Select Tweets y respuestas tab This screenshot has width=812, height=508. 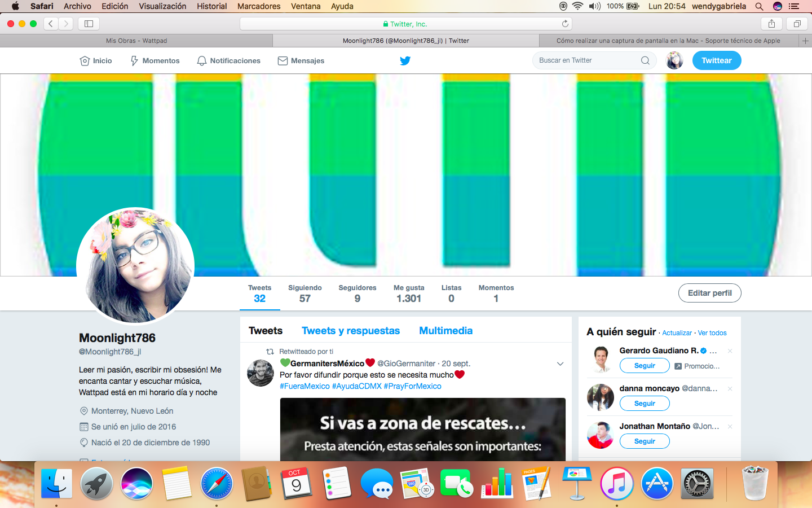pyautogui.click(x=351, y=331)
